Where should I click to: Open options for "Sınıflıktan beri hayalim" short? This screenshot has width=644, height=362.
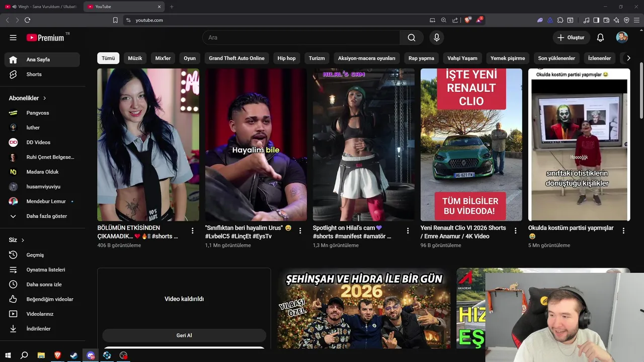coord(300,231)
